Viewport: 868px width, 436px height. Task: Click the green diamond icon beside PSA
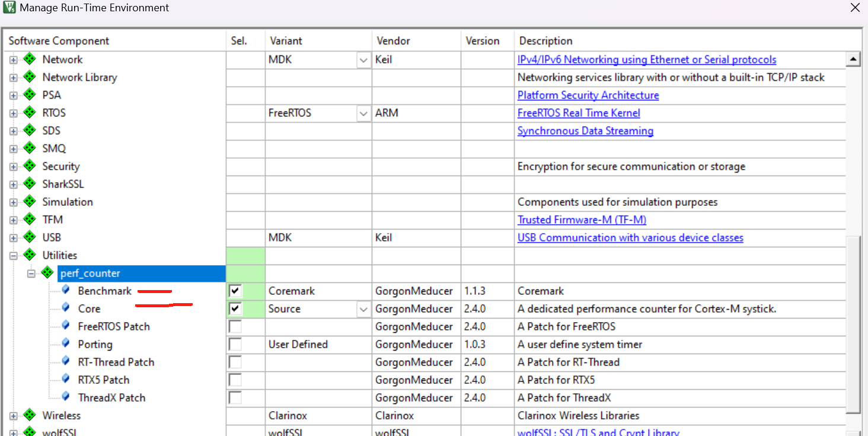(30, 95)
